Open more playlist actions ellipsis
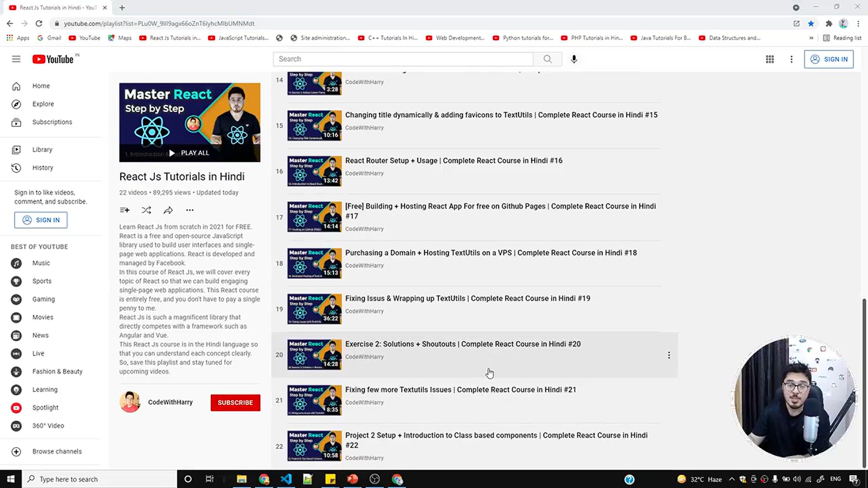This screenshot has height=488, width=868. (190, 210)
